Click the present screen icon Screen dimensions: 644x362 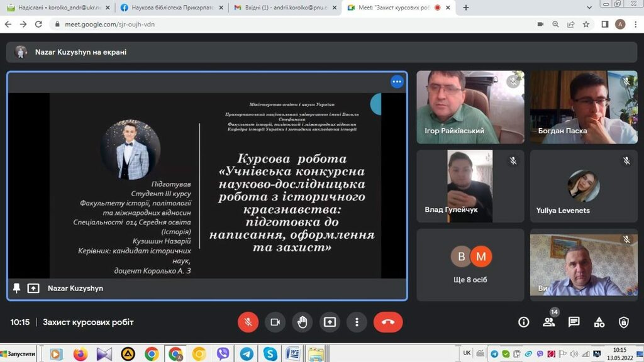[330, 322]
